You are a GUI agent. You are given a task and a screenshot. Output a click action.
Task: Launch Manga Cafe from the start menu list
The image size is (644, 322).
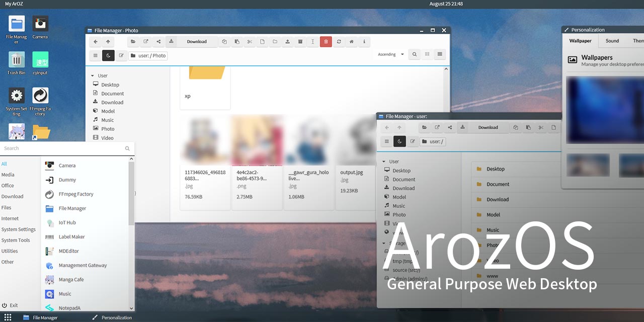[x=71, y=280]
